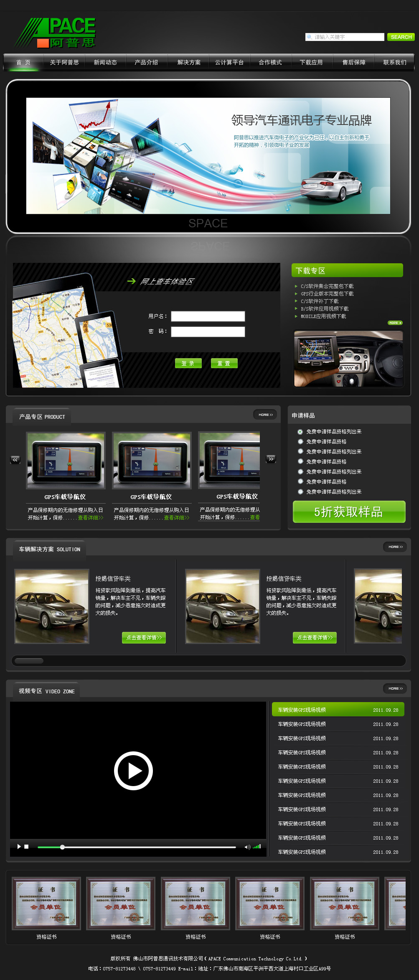419x980 pixels.
Task: Open MORE in the product zone header
Action: click(265, 415)
